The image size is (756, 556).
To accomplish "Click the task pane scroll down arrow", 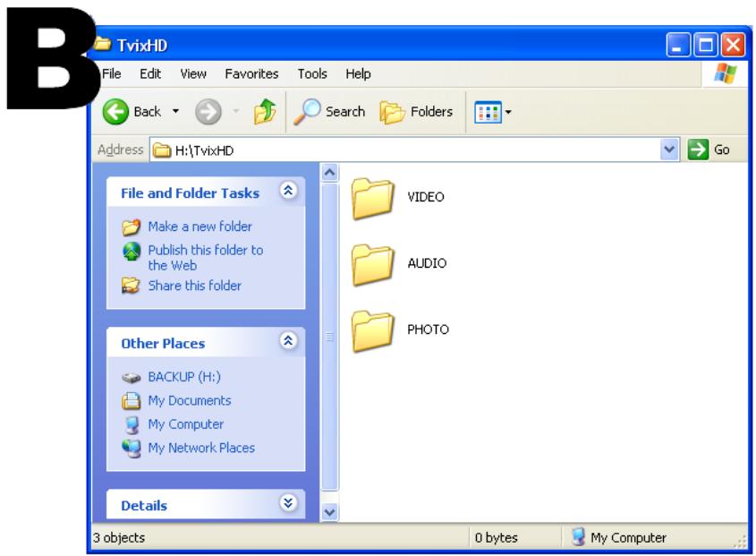I will (330, 512).
